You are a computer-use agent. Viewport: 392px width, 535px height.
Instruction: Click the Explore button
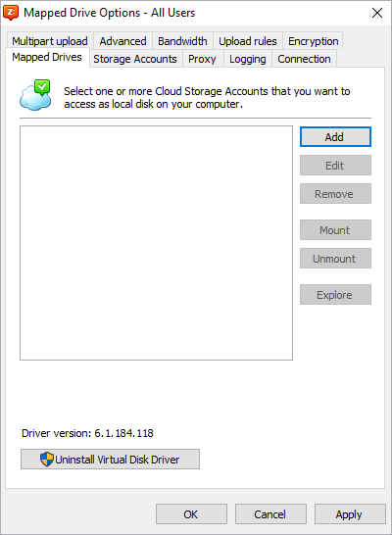pyautogui.click(x=335, y=295)
